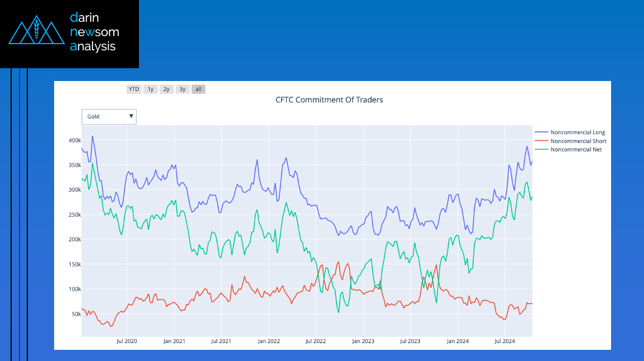Choose the 3y range button
Screen dimensions: 644x361
(x=182, y=89)
